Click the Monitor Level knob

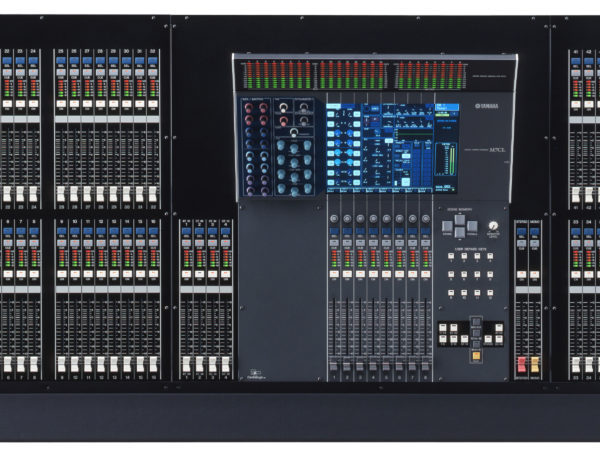tap(493, 225)
